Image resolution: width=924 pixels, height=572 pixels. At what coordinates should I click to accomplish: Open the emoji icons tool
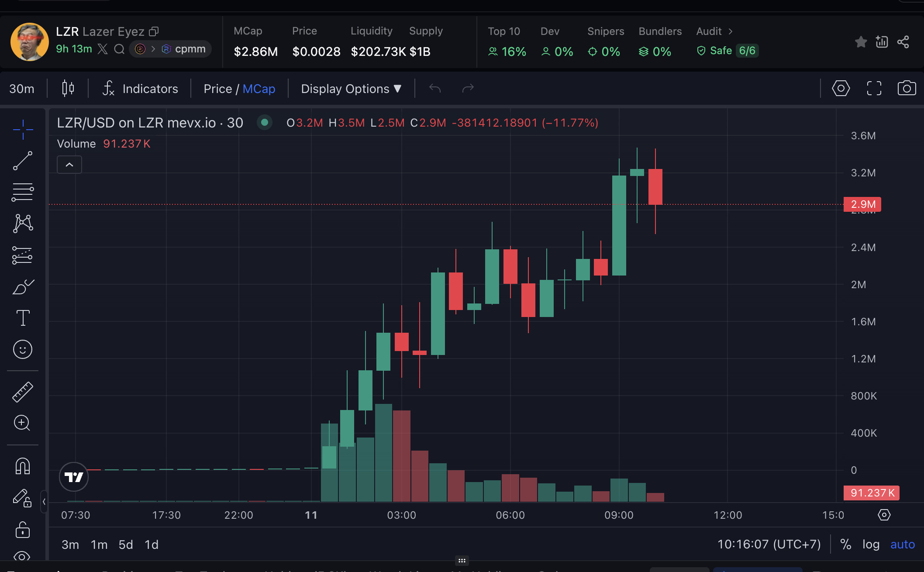click(x=23, y=349)
